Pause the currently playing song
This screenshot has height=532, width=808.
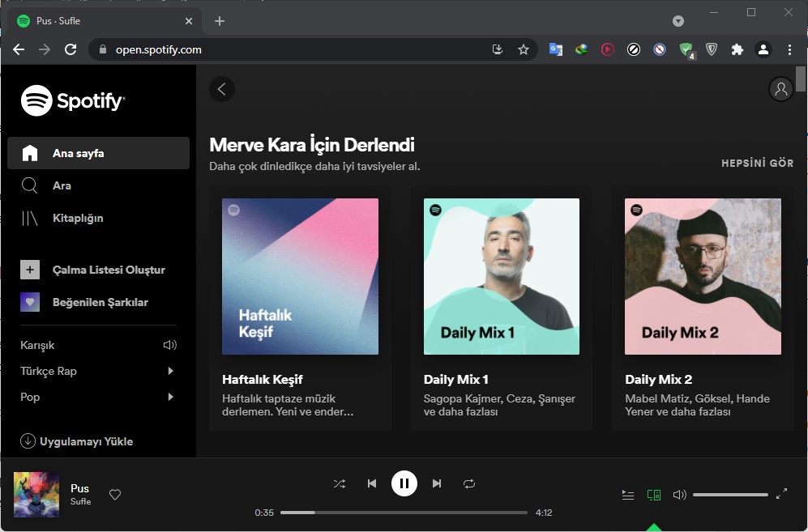click(x=404, y=483)
